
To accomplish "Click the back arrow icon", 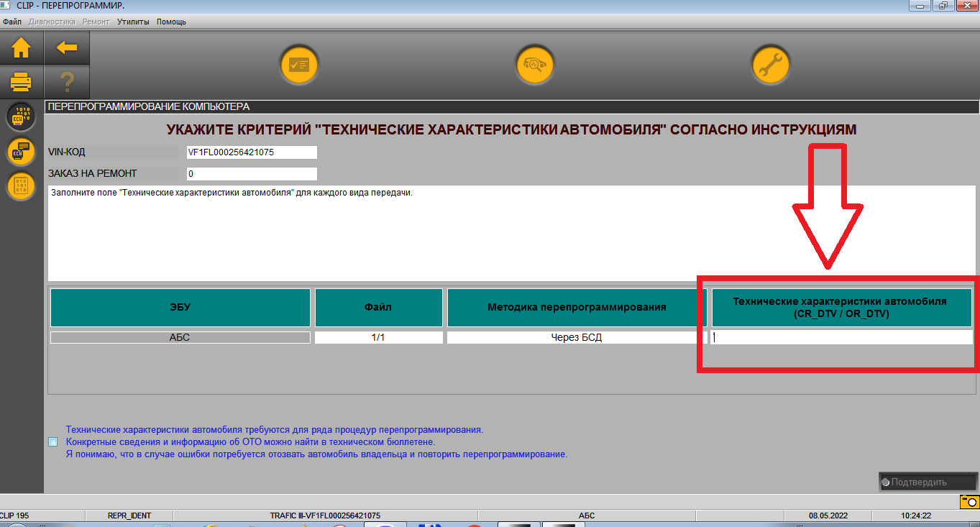I will [66, 47].
